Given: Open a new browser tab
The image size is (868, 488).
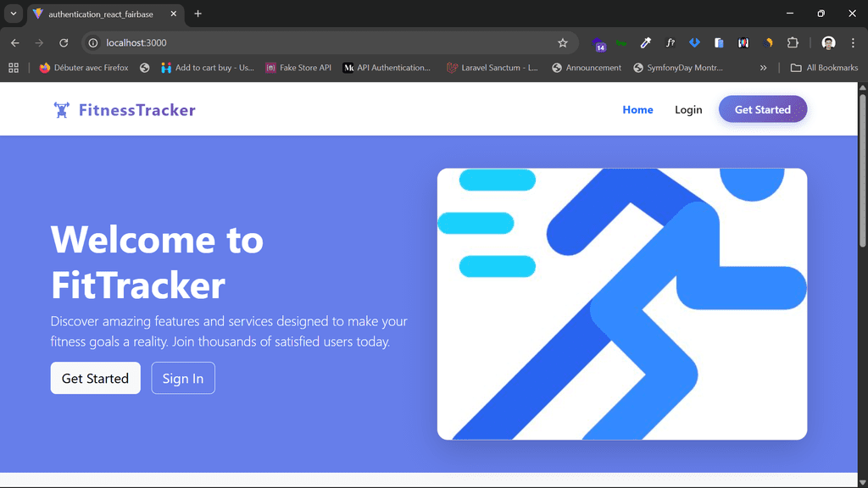Looking at the screenshot, I should pyautogui.click(x=198, y=14).
